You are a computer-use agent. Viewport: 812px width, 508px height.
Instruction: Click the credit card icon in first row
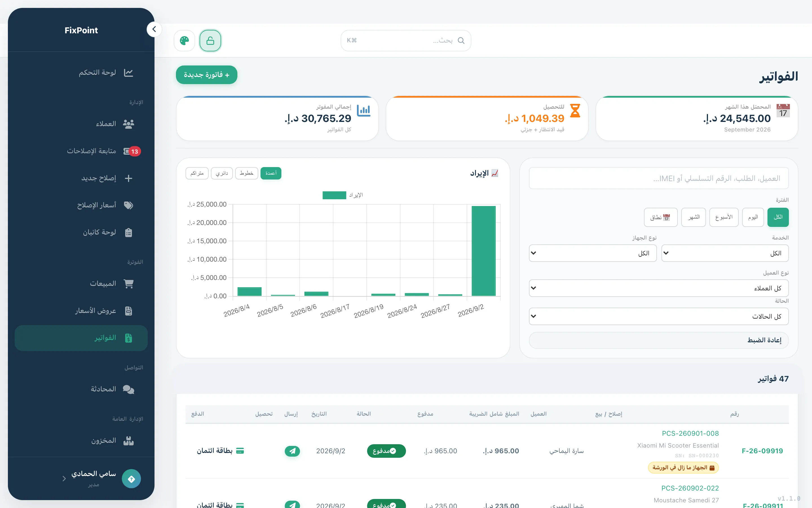pos(240,451)
